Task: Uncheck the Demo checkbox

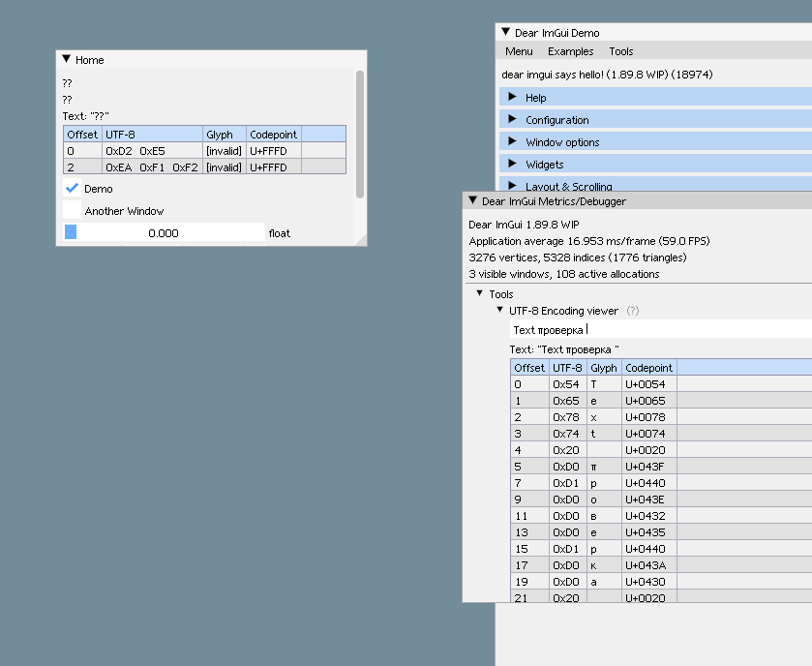Action: coord(69,189)
